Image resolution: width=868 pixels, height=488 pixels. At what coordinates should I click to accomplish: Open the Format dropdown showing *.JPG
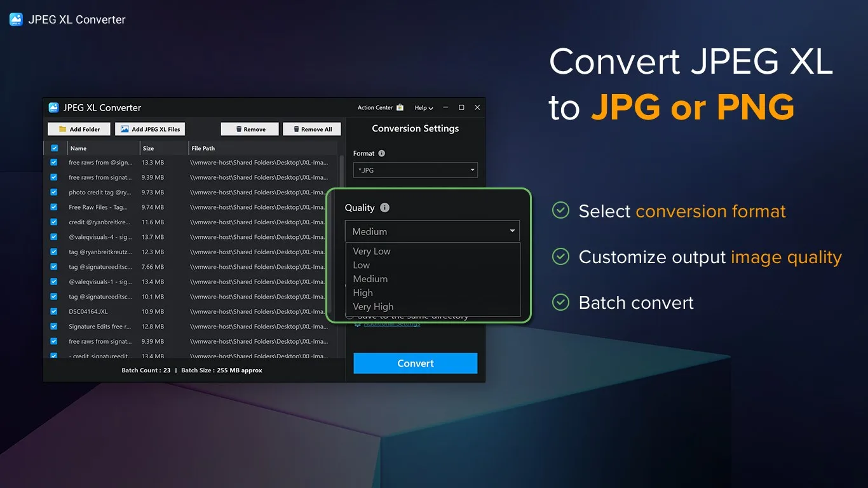(x=416, y=170)
